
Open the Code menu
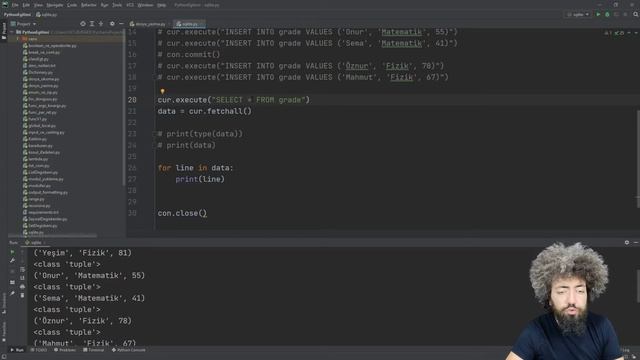pyautogui.click(x=72, y=5)
